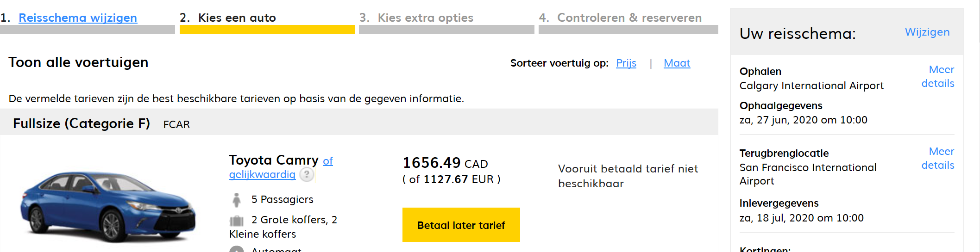Click the yellow progress bar under step 2

tap(267, 30)
